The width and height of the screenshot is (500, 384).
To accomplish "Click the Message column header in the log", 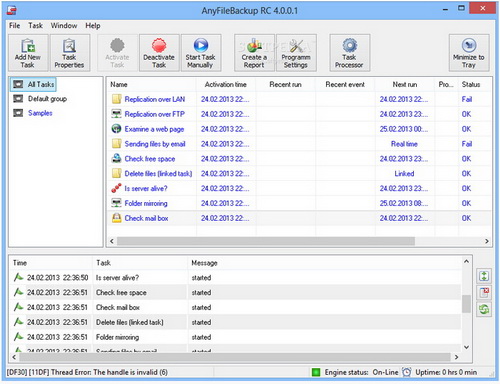I will point(204,263).
